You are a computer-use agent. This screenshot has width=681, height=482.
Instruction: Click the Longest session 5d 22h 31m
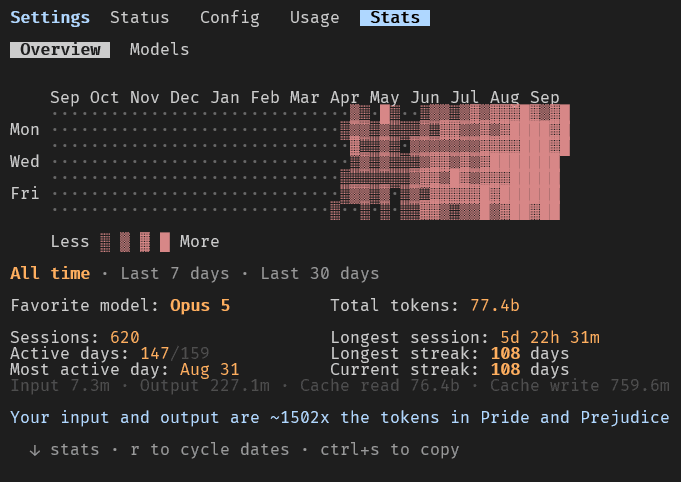[x=550, y=337]
